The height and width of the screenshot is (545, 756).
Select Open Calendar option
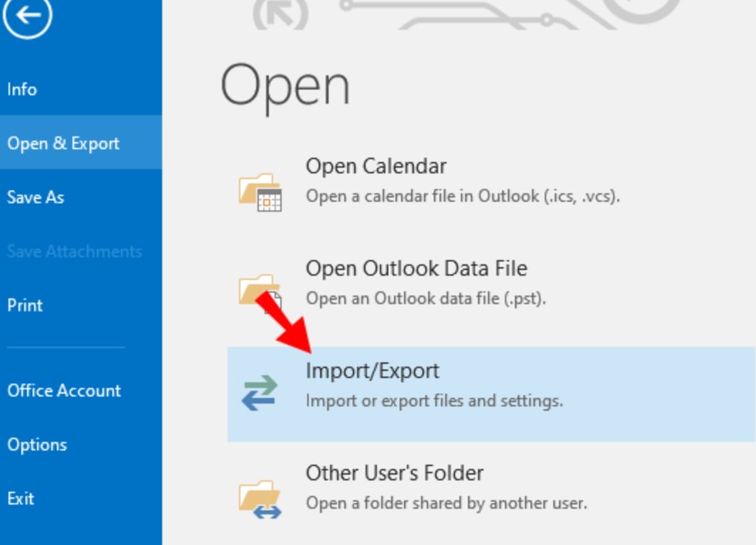377,165
